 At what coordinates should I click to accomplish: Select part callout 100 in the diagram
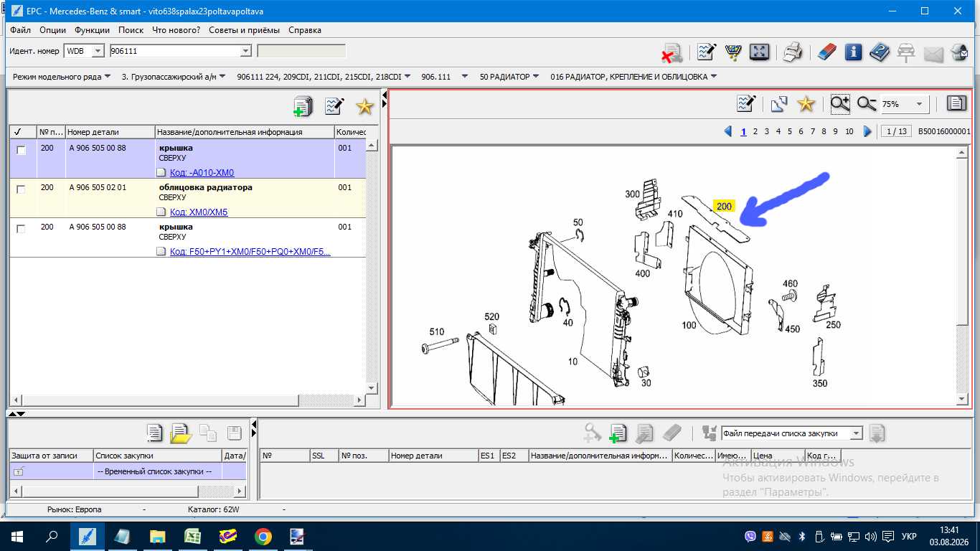pyautogui.click(x=689, y=325)
